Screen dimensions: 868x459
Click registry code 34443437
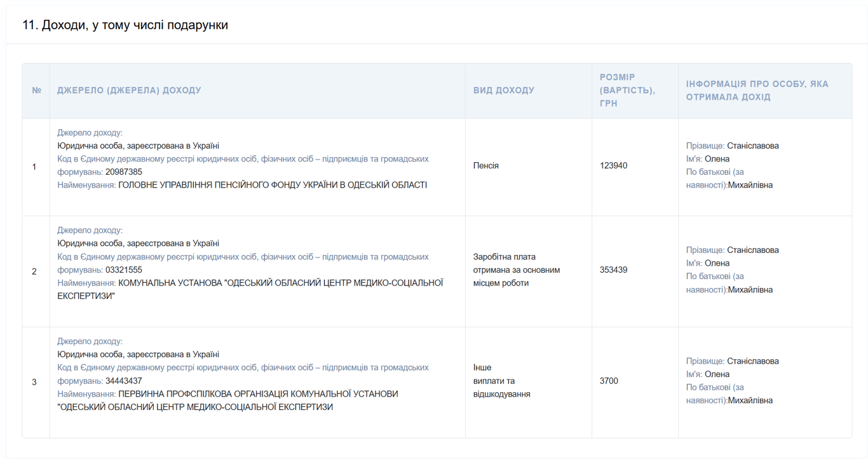(124, 381)
